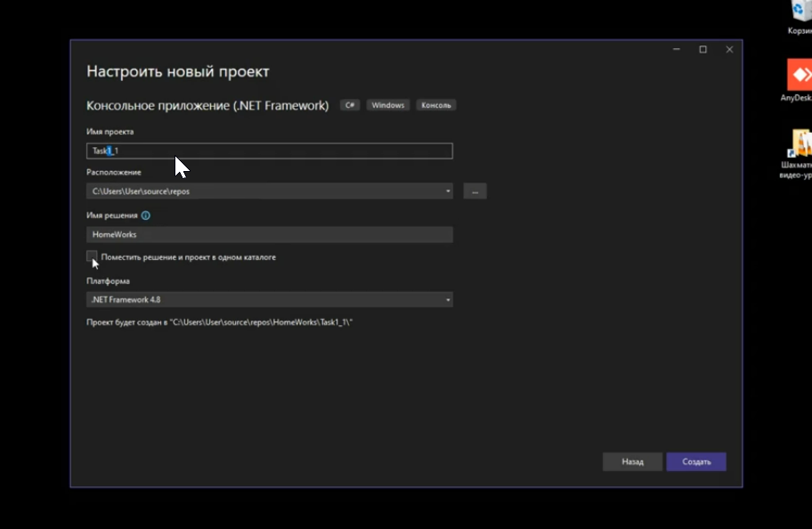Minimize the project configuration window
Viewport: 812px width, 529px height.
point(677,49)
